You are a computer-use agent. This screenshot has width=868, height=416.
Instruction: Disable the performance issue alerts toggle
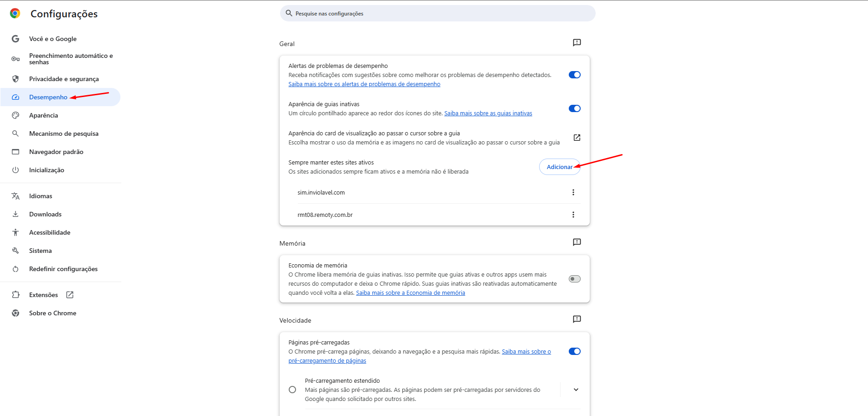coord(574,75)
